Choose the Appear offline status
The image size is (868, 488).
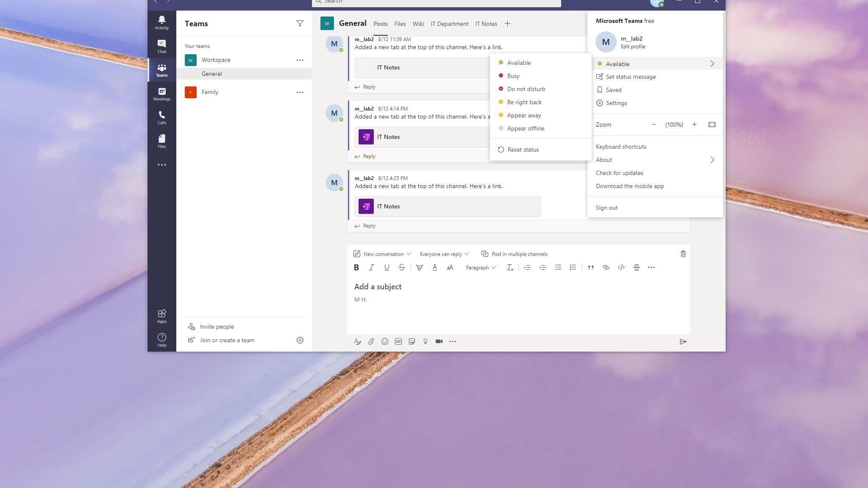tap(525, 128)
